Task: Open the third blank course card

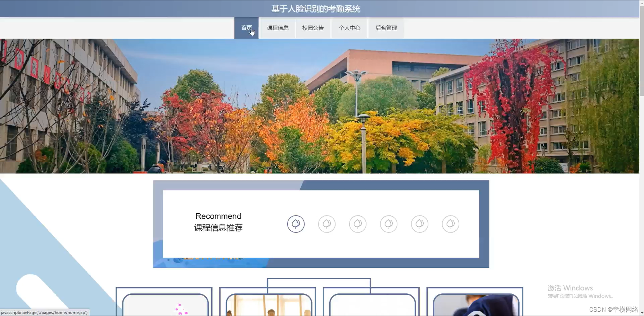Action: (x=371, y=302)
